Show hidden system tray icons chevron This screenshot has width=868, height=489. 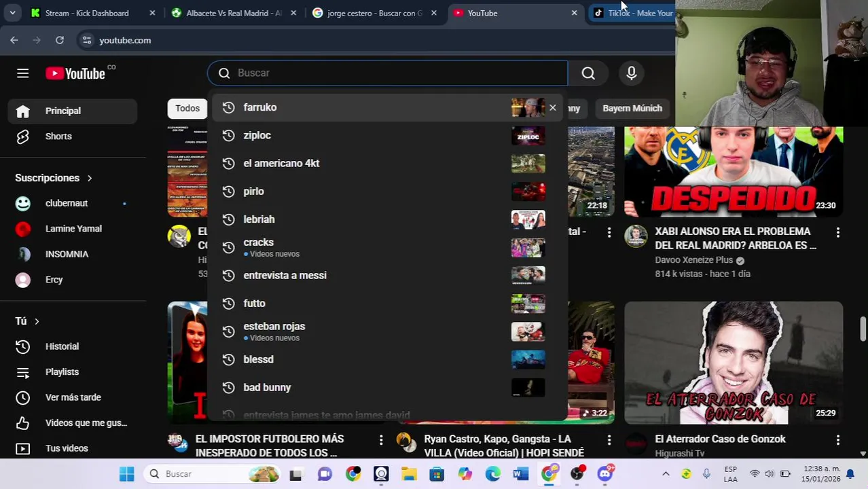(x=666, y=474)
